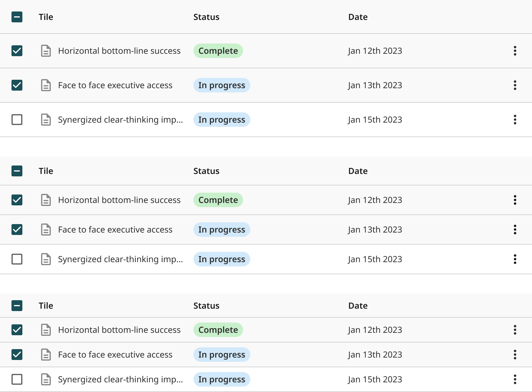This screenshot has height=392, width=532.
Task: Open more options for Synergized row in top table
Action: 515,120
